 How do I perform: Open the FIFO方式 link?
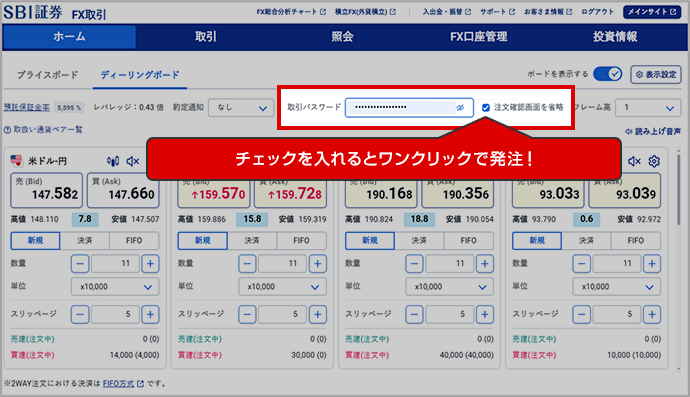(118, 384)
